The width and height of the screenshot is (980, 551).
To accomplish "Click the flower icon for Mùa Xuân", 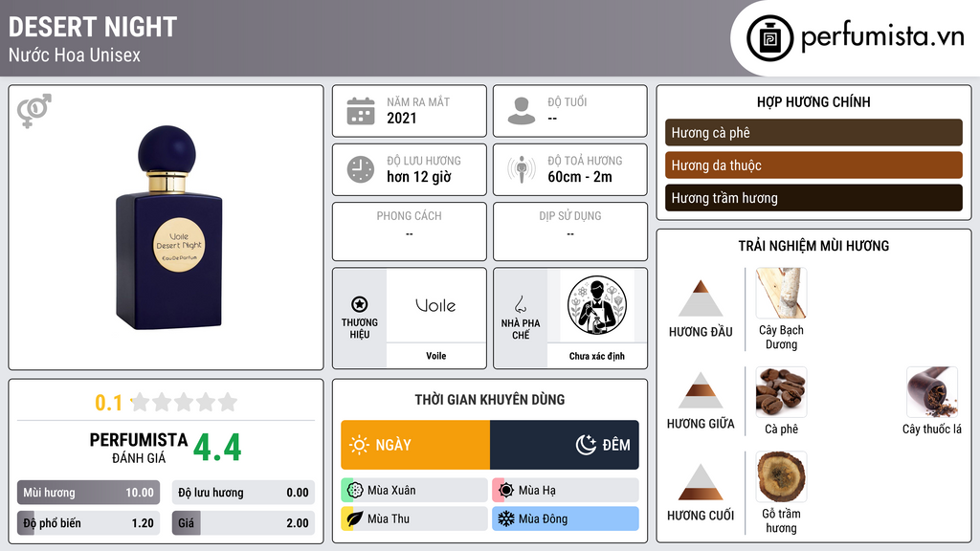I will coord(355,491).
